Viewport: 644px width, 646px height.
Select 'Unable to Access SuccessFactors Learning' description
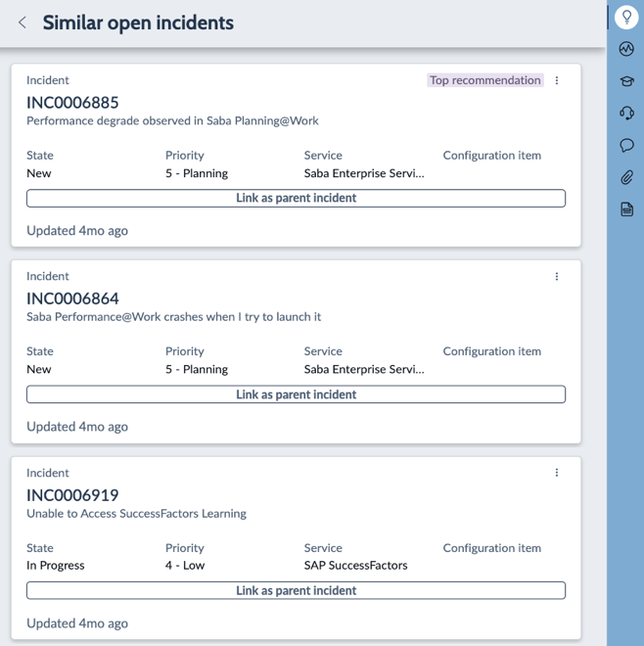(x=136, y=513)
